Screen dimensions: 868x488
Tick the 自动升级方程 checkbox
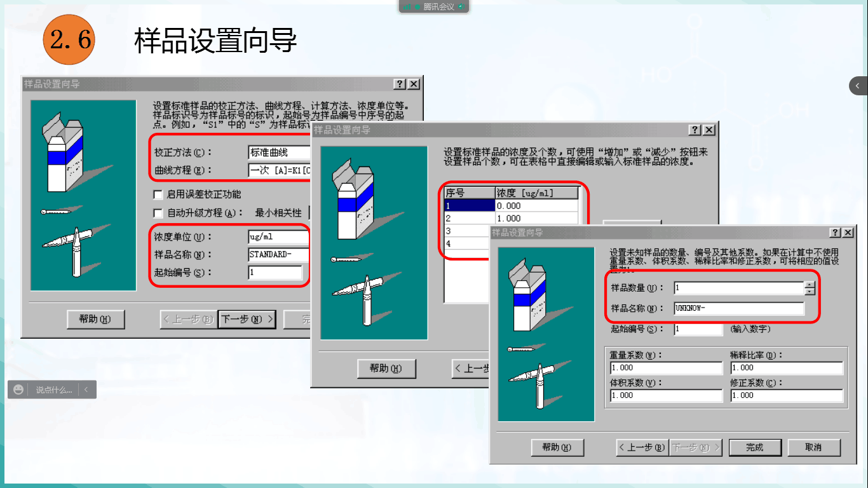coord(159,213)
